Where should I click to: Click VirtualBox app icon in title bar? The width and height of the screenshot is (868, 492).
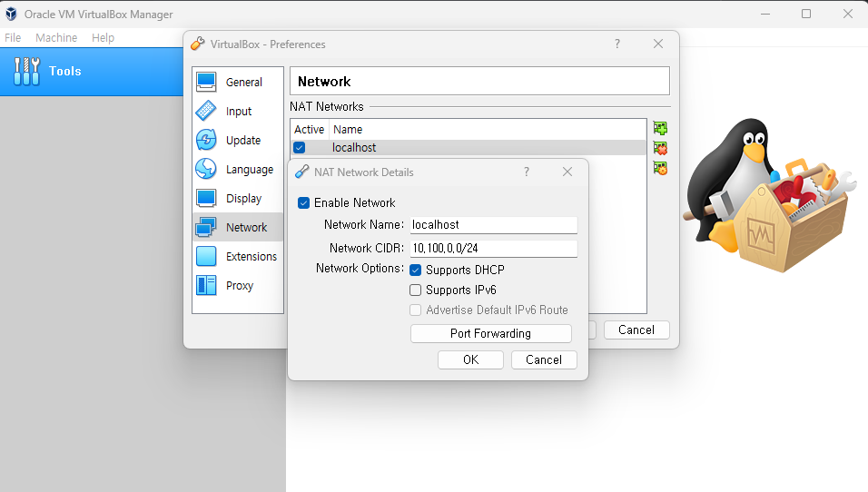coord(11,15)
